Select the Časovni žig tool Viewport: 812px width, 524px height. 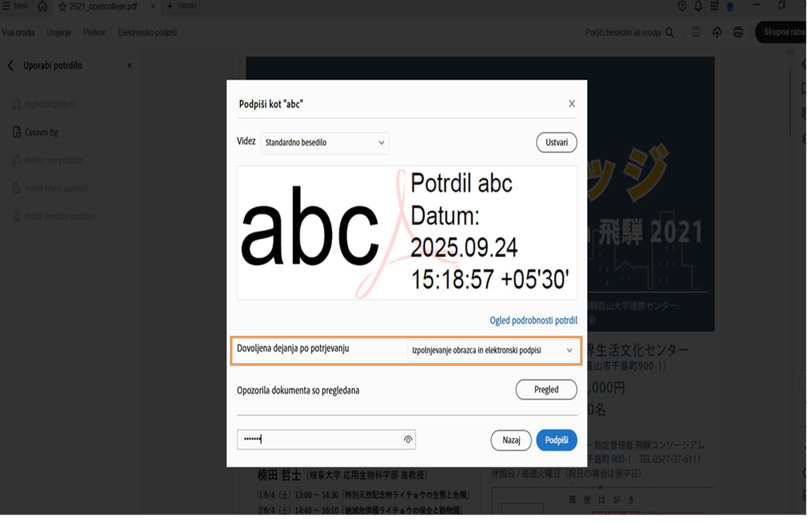(x=43, y=132)
